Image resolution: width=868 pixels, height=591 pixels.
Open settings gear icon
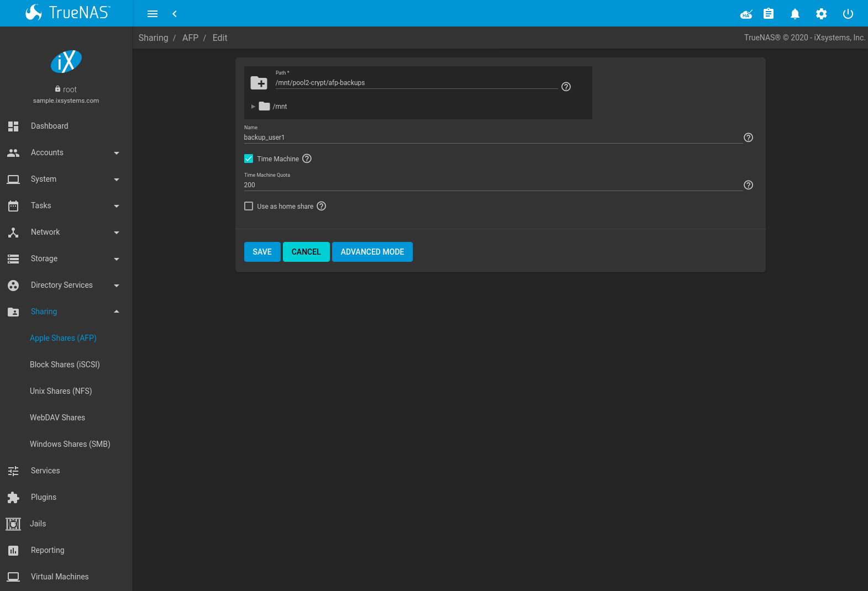822,14
